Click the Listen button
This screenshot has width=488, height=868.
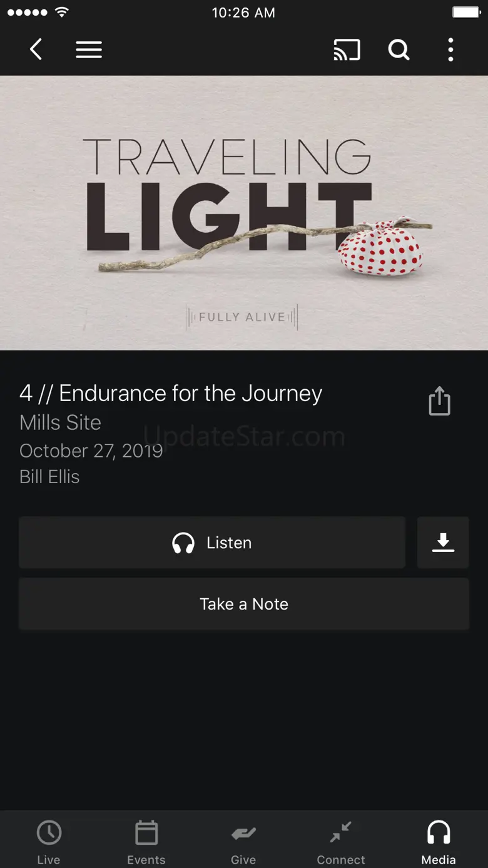coord(212,543)
